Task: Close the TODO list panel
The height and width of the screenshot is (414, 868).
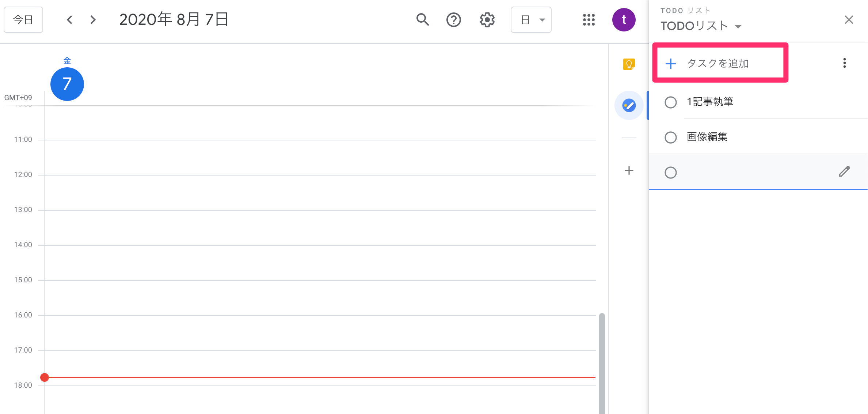Action: click(x=849, y=20)
